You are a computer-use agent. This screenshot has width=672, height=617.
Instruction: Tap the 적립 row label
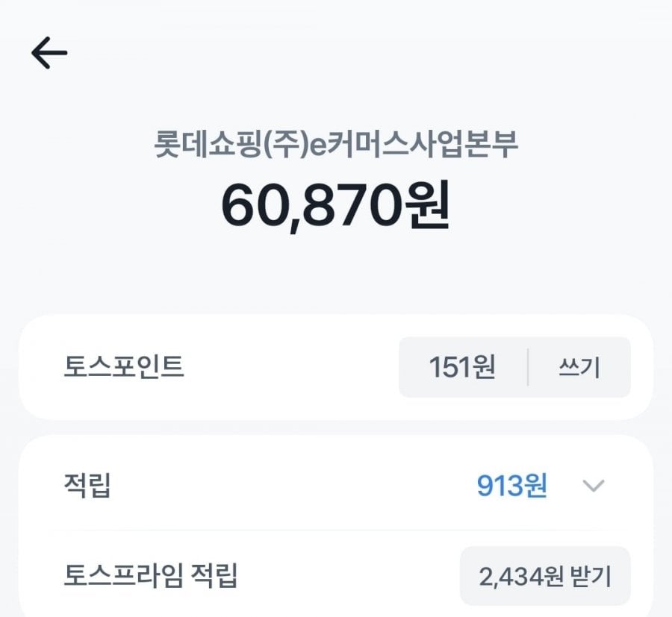click(x=87, y=486)
